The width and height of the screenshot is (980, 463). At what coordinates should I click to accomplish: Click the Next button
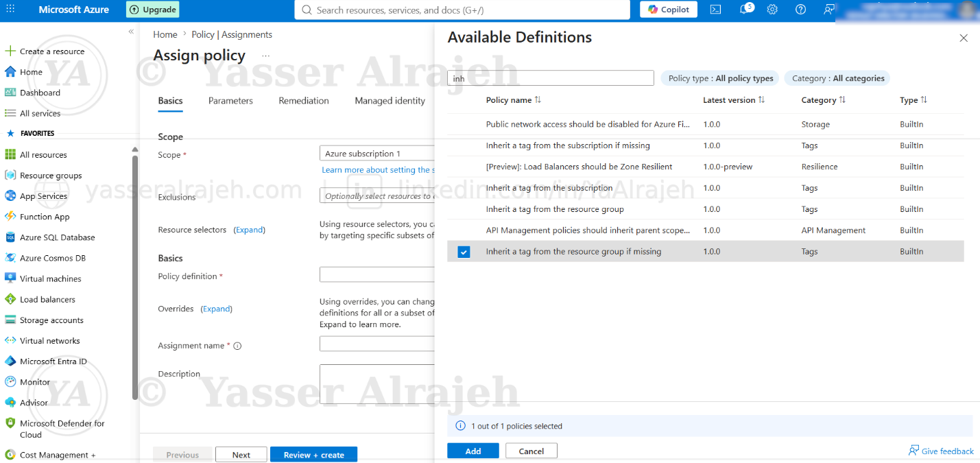pos(241,455)
